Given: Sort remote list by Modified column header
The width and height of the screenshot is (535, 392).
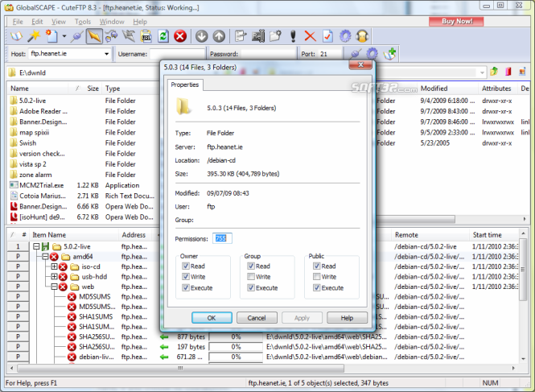Looking at the screenshot, I should tap(447, 89).
